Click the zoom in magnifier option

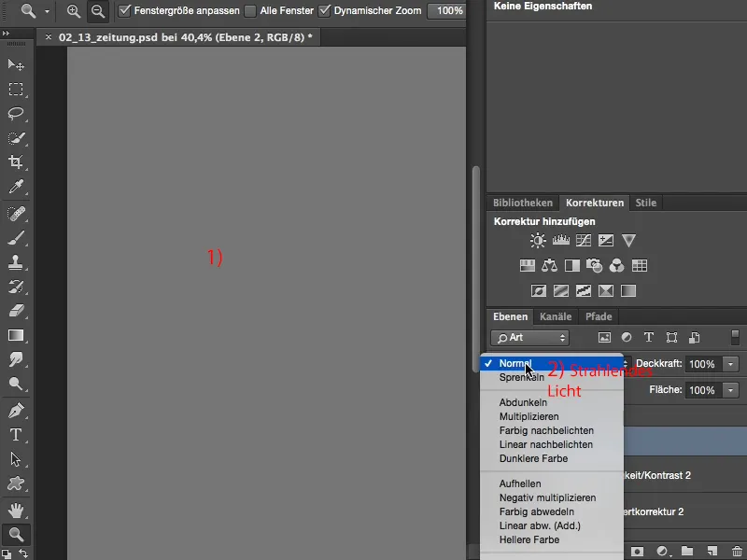coord(74,10)
